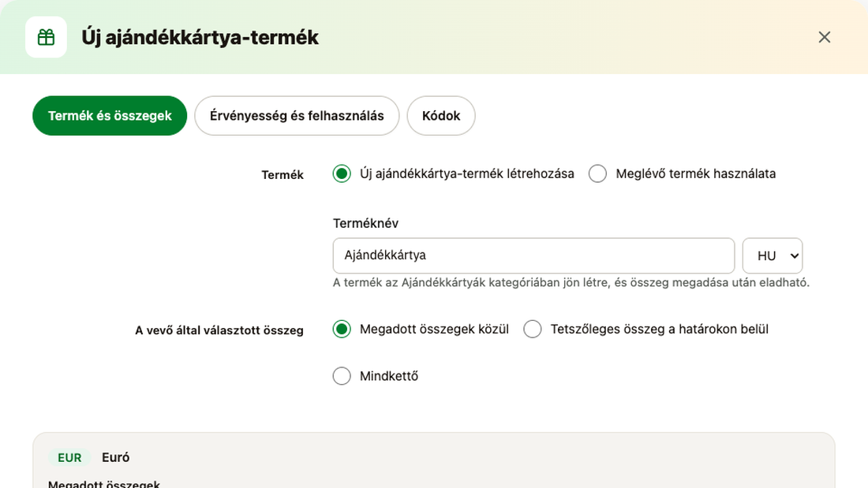Click the gift card icon in header

tap(46, 37)
